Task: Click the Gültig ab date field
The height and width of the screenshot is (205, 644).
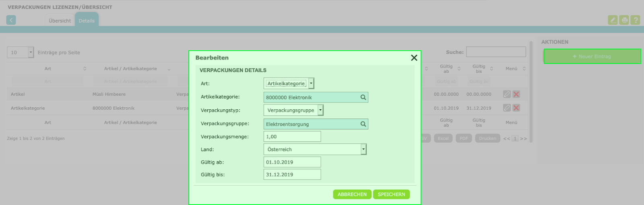Action: tap(292, 162)
